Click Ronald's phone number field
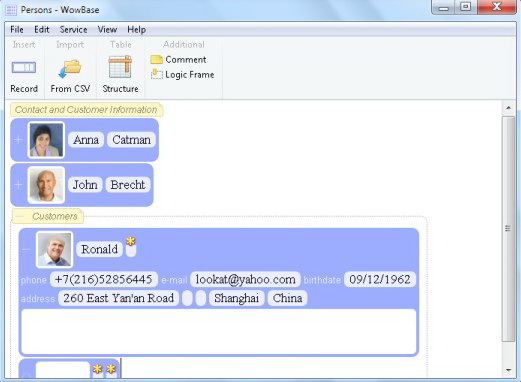521x382 pixels. 104,279
